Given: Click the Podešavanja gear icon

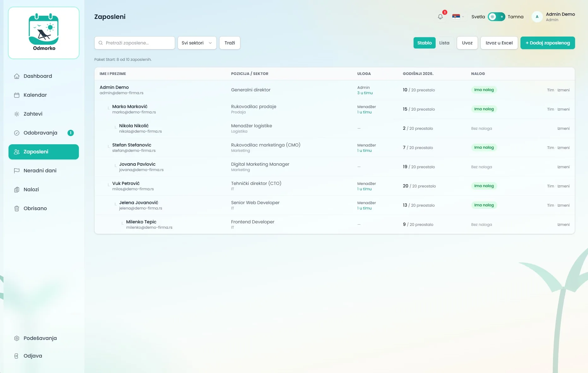Looking at the screenshot, I should [x=17, y=338].
